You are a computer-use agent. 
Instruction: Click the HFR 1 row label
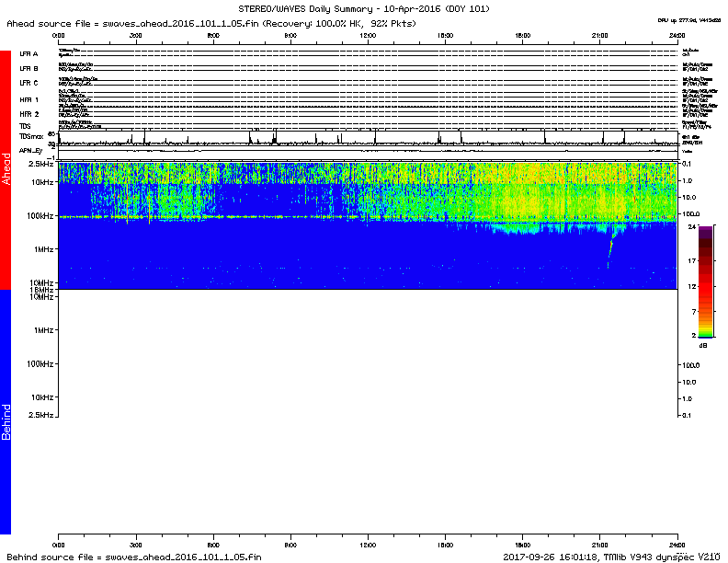(29, 98)
